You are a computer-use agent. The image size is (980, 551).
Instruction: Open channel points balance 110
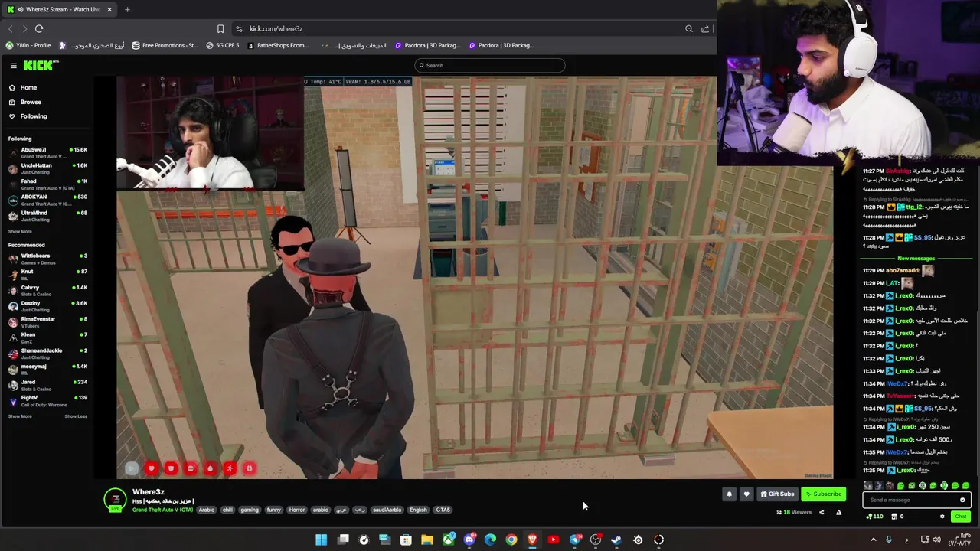point(874,517)
